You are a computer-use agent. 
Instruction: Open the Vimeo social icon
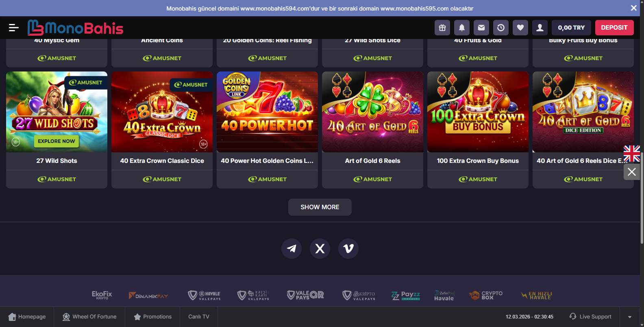coord(348,249)
